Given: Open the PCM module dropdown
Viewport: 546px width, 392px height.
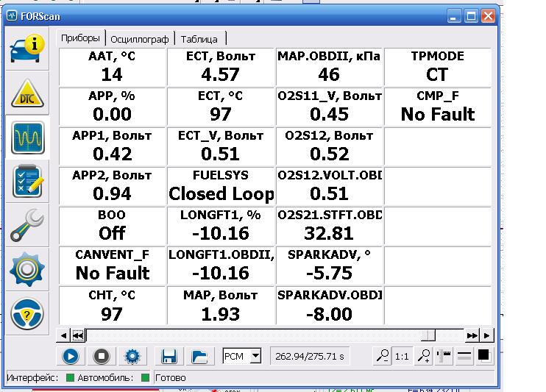Looking at the screenshot, I should 255,356.
